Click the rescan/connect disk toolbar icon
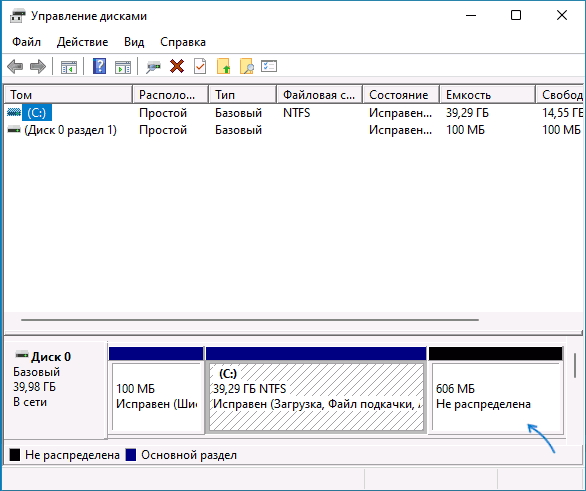Viewport: 586px width, 491px height. point(153,67)
